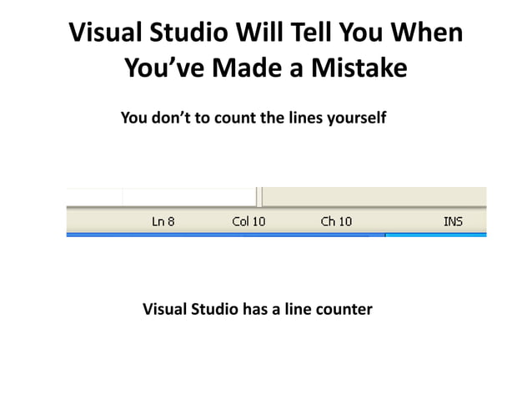Click the caption Visual Studio has a line counter
Screen dimensions: 532x399
[258, 309]
